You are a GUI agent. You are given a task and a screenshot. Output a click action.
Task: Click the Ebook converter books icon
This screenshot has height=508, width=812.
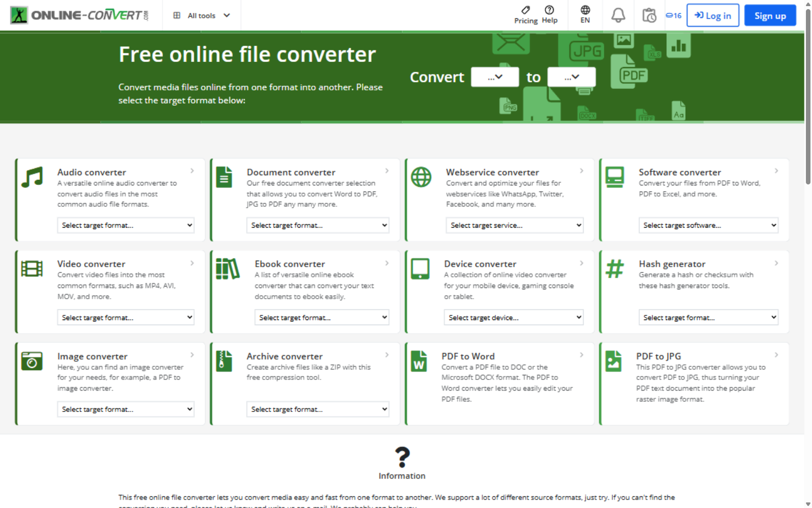click(x=227, y=269)
